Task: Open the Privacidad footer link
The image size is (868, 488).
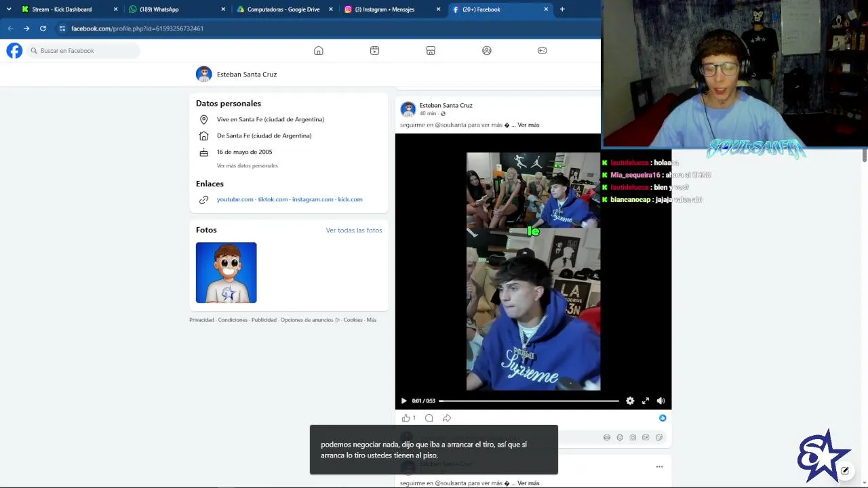Action: (201, 320)
